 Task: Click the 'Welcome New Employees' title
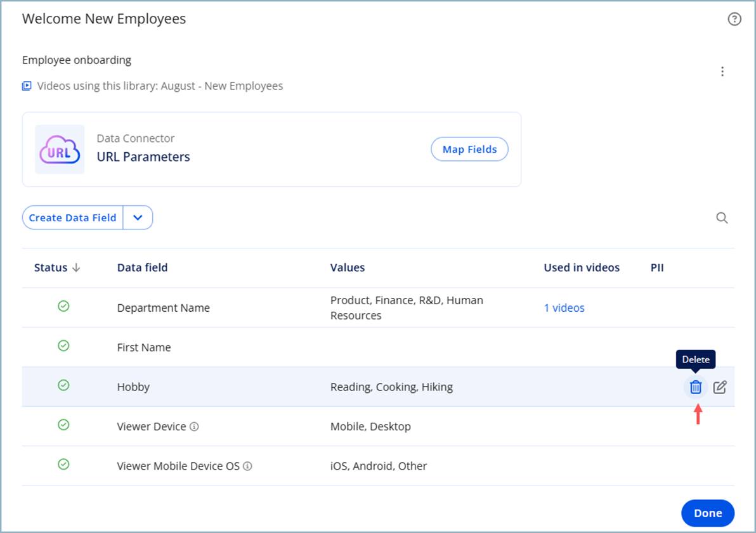[x=103, y=19]
